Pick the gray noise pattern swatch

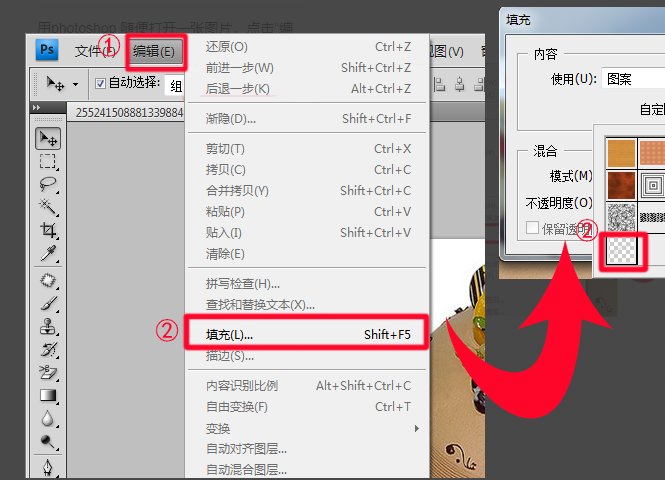pyautogui.click(x=621, y=218)
